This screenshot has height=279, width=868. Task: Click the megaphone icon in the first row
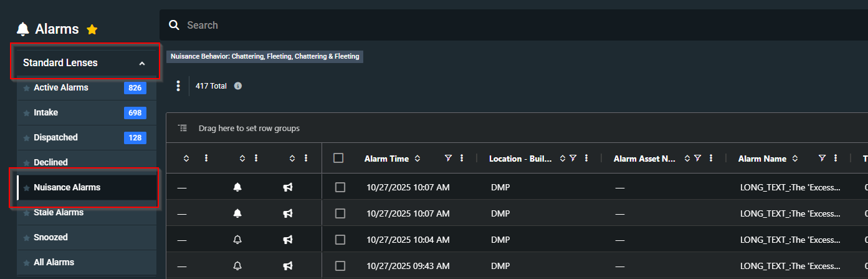[x=287, y=187]
